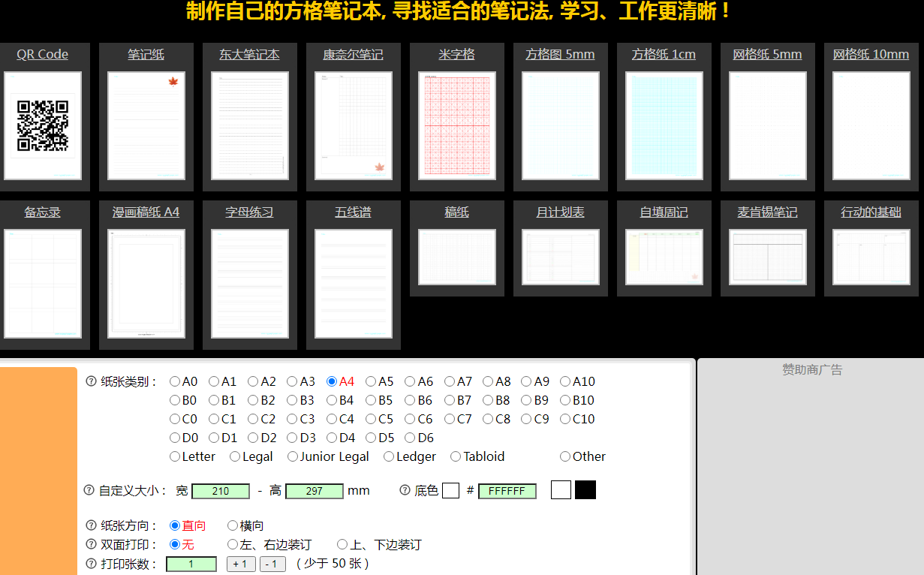
Task: Click the help icon beside 纸张类别
Action: point(92,381)
